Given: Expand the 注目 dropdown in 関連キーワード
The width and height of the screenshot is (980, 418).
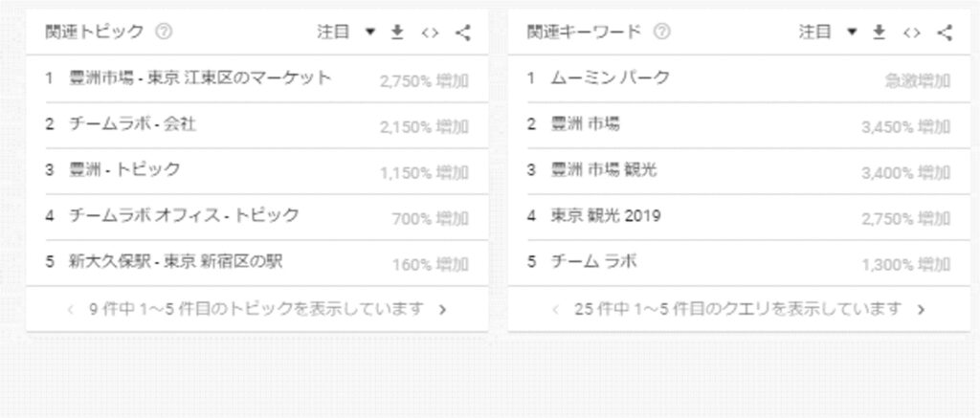Looking at the screenshot, I should (x=828, y=33).
